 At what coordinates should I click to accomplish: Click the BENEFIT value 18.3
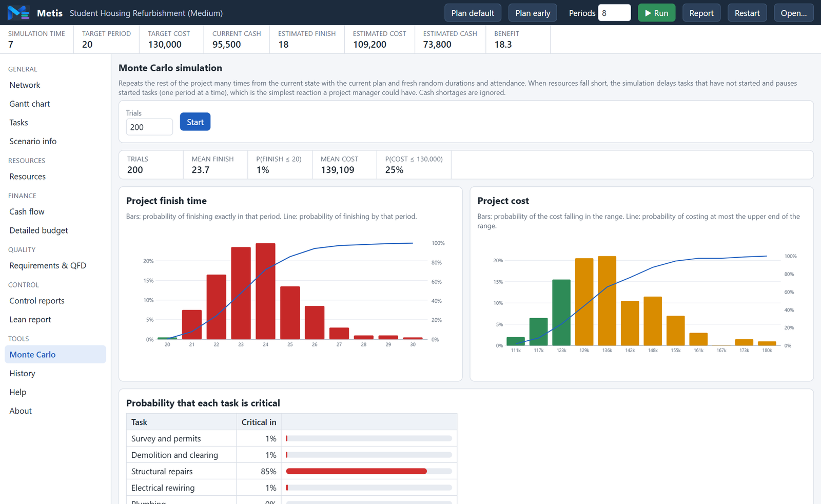click(x=503, y=45)
